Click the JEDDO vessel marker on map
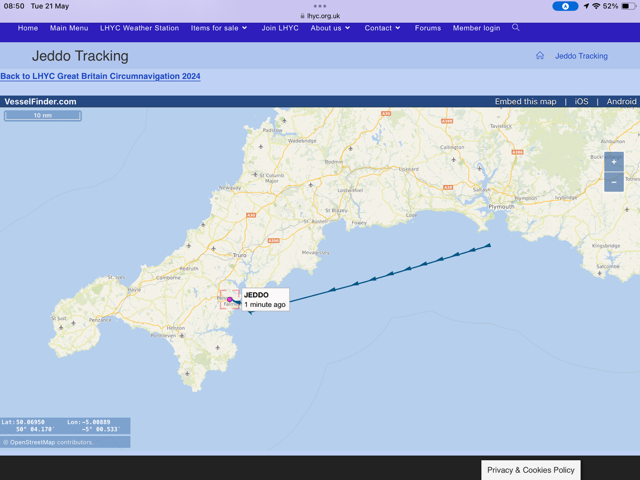 pos(230,300)
